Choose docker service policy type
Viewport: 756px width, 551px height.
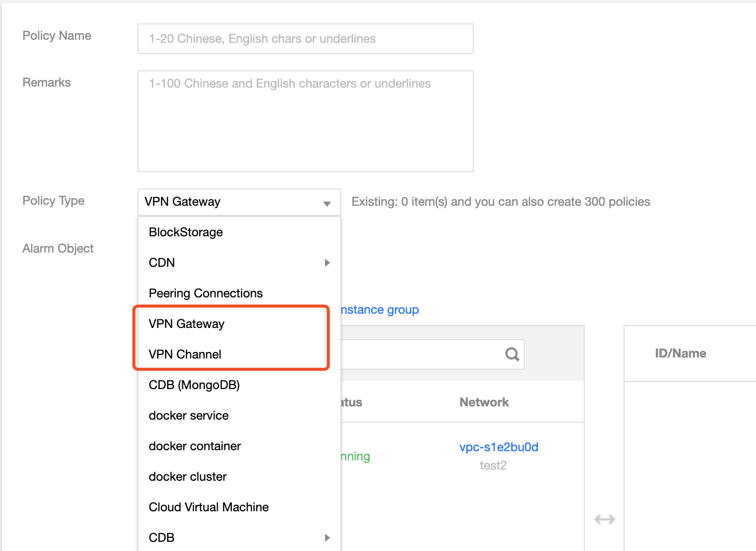tap(188, 416)
